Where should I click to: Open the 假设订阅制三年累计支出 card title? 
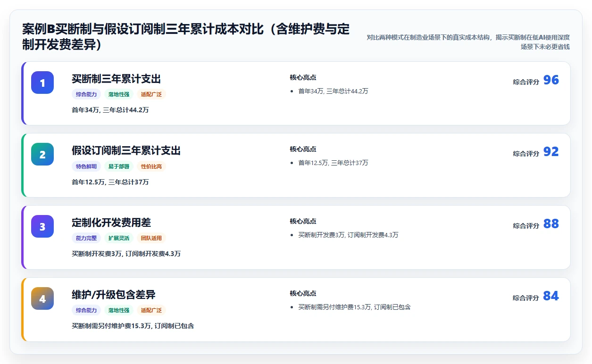point(126,151)
